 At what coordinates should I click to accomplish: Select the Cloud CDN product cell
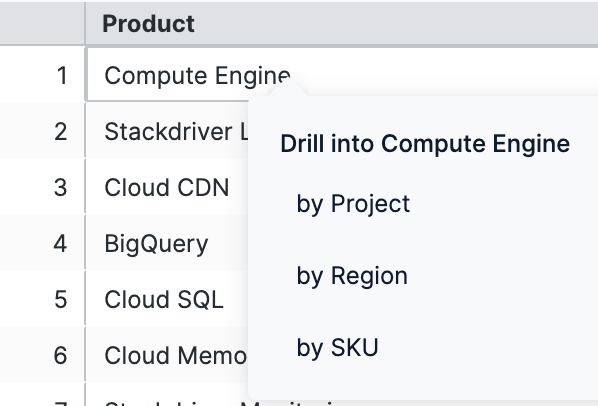pos(167,188)
